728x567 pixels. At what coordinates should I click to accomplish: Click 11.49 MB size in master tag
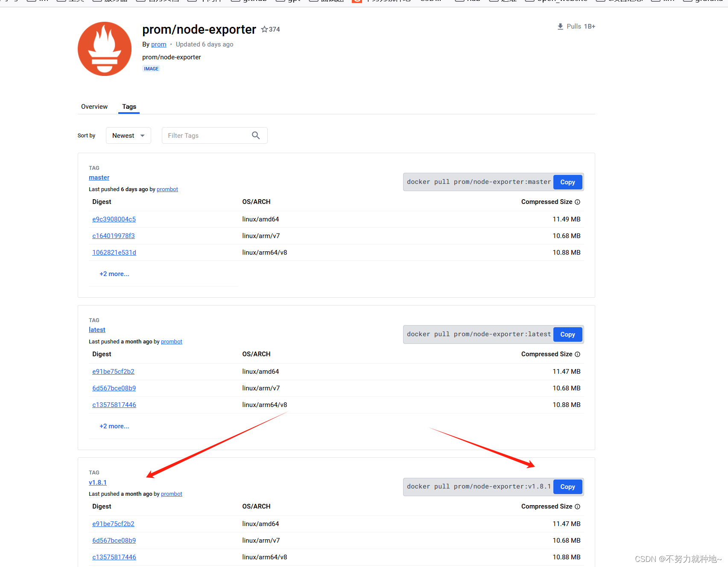pyautogui.click(x=567, y=219)
